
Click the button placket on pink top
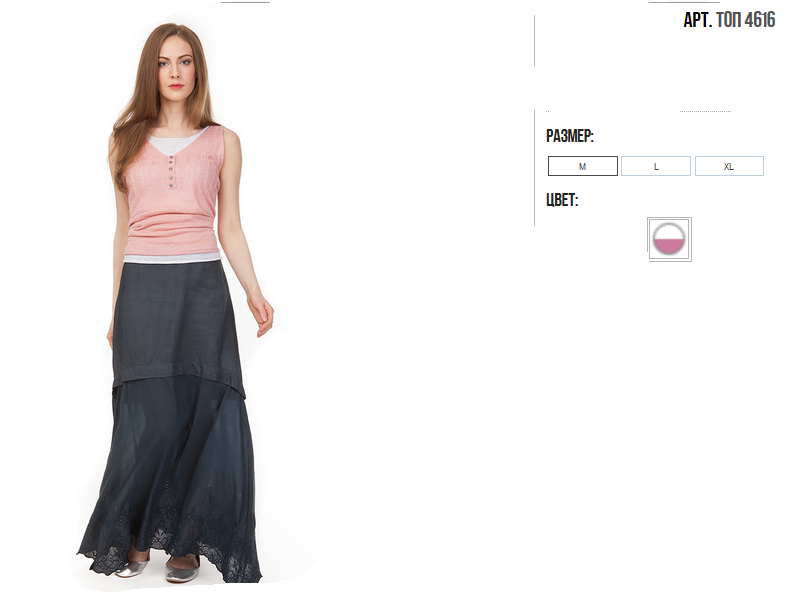click(x=170, y=171)
